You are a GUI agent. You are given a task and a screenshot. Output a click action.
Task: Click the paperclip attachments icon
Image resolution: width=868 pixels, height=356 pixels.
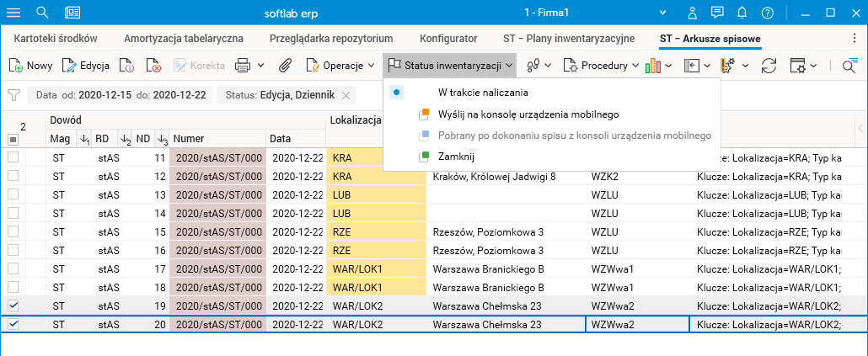click(x=285, y=66)
